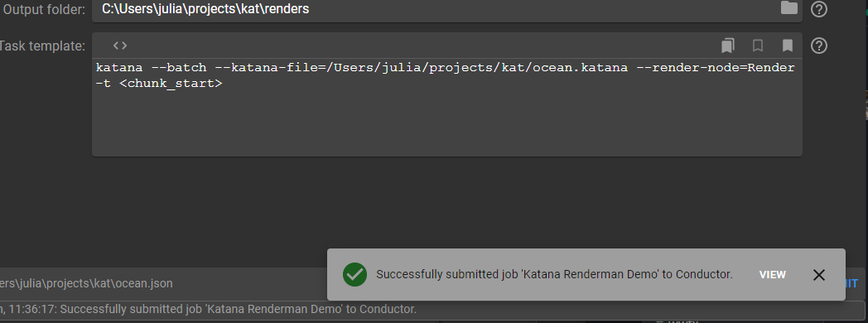Click the 'Output folder:' label
The width and height of the screenshot is (868, 323).
[44, 9]
